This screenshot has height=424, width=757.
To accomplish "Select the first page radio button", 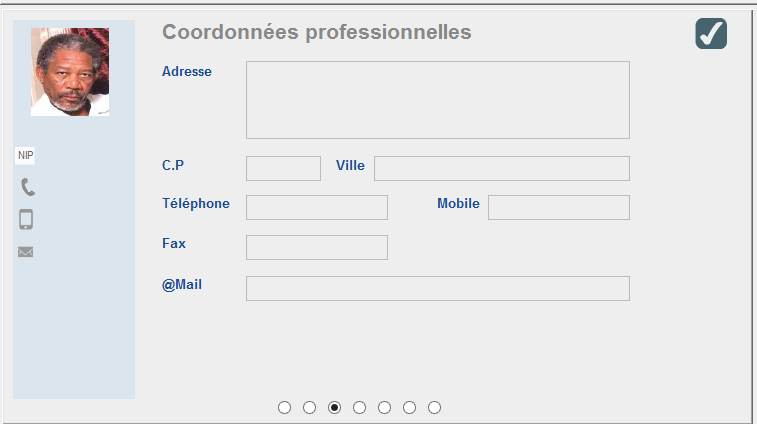I will (x=284, y=408).
